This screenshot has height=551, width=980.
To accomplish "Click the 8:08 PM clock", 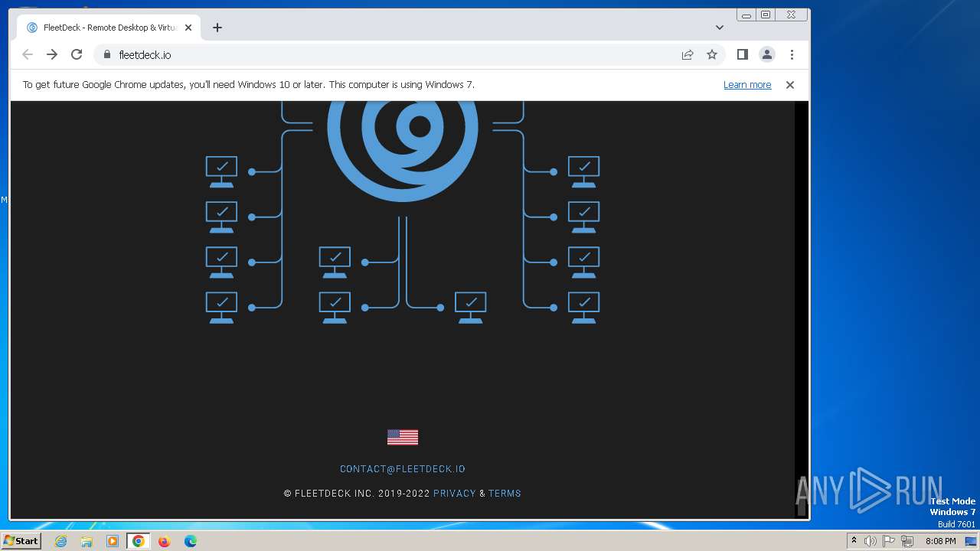I will tap(940, 541).
